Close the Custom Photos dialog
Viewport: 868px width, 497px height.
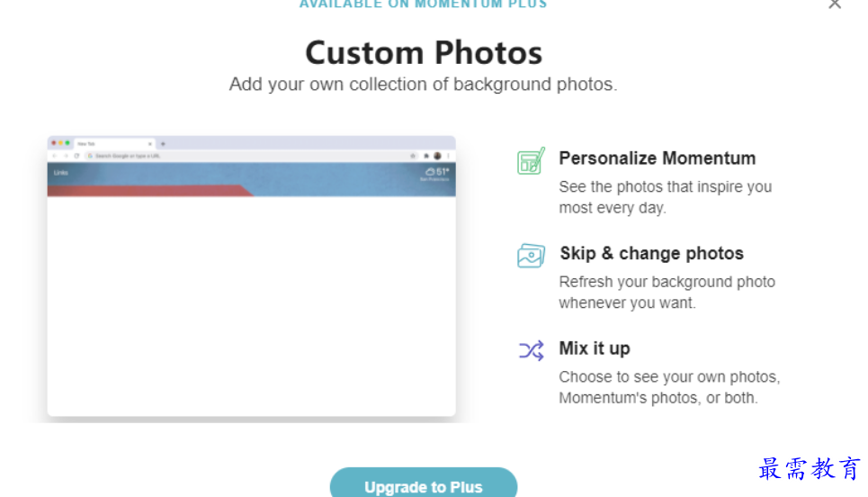(x=835, y=5)
